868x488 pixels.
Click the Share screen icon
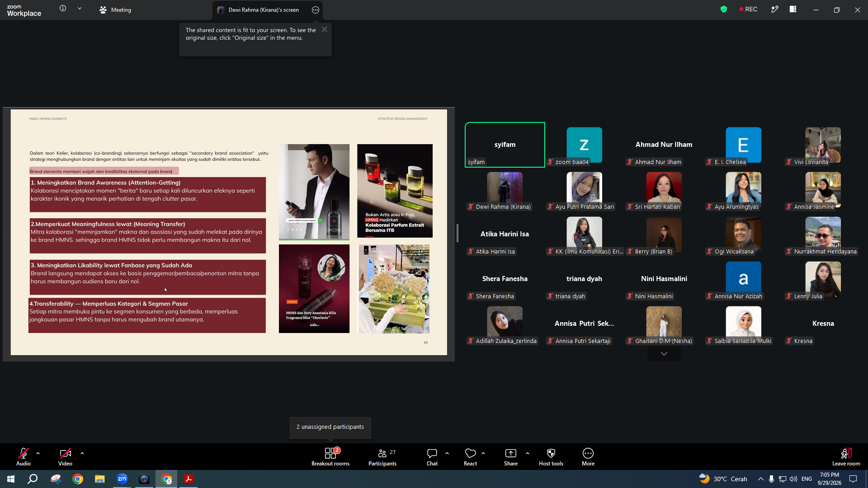[511, 456]
